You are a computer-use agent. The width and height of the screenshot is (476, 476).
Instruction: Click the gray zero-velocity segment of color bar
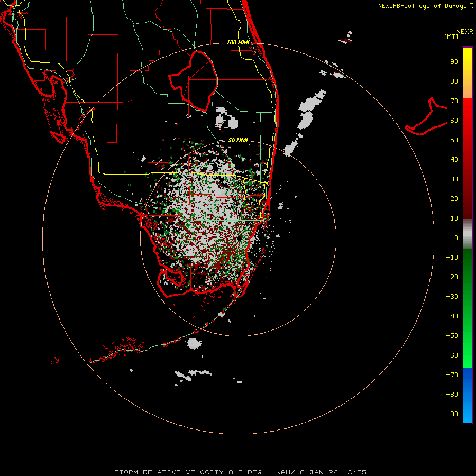pyautogui.click(x=467, y=234)
